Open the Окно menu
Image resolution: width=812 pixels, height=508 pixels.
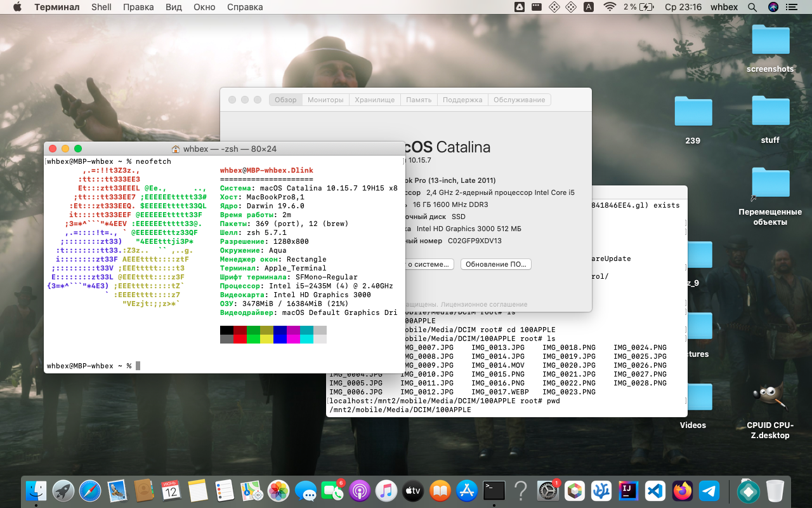[x=204, y=7]
